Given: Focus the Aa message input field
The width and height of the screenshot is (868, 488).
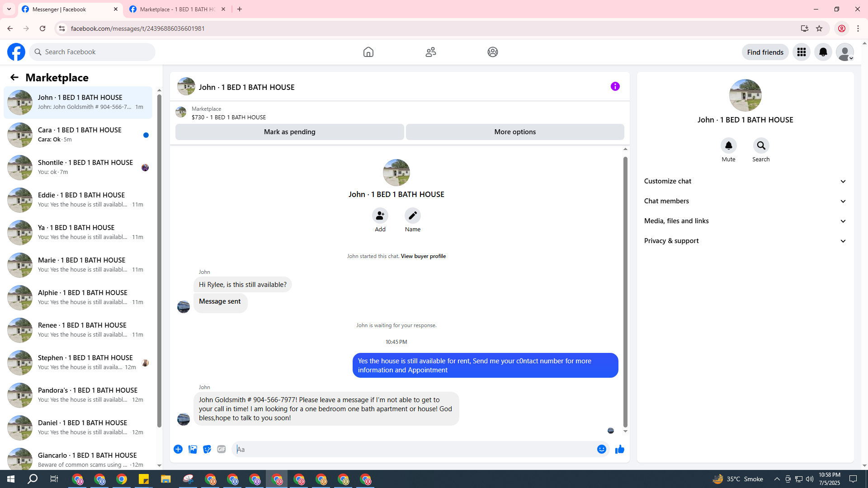Looking at the screenshot, I should (414, 449).
